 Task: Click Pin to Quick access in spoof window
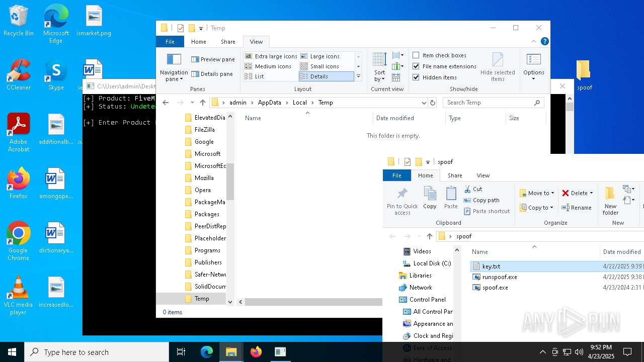coord(403,201)
